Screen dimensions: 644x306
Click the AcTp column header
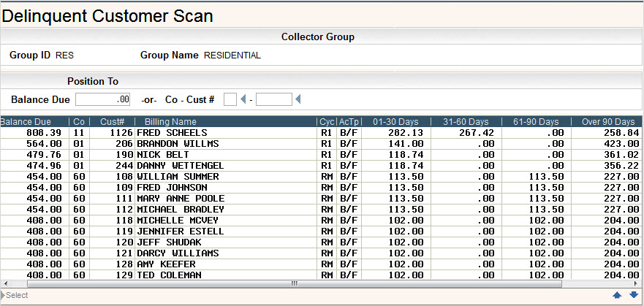tap(349, 122)
